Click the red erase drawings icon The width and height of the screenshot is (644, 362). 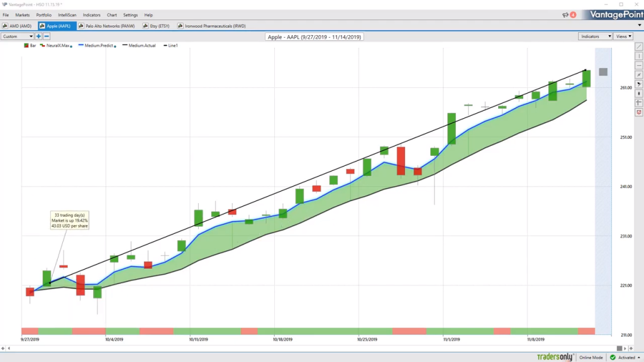click(x=639, y=112)
